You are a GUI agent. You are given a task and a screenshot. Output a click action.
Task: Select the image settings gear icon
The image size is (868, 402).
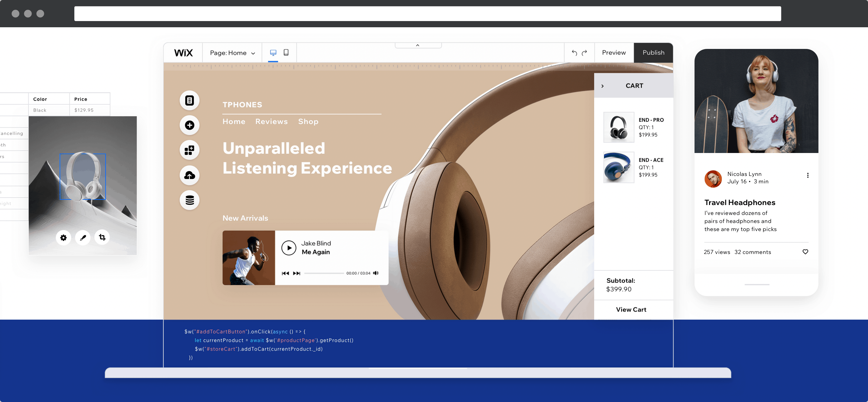tap(63, 237)
